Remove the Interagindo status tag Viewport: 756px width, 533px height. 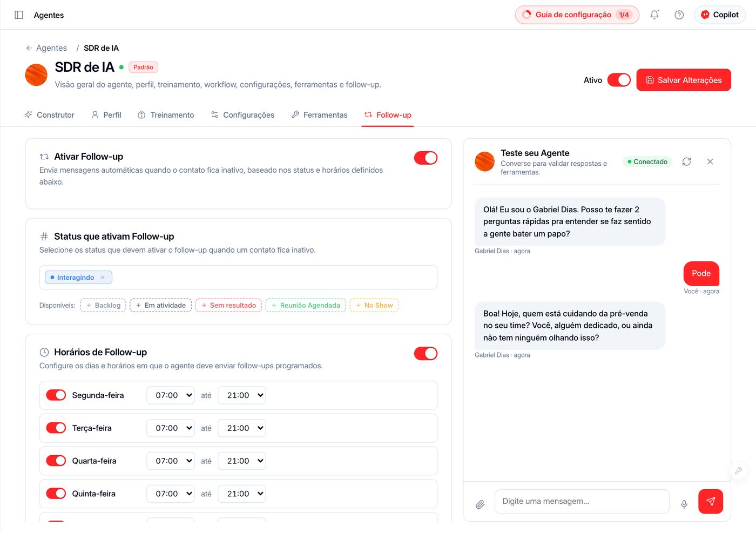point(103,278)
